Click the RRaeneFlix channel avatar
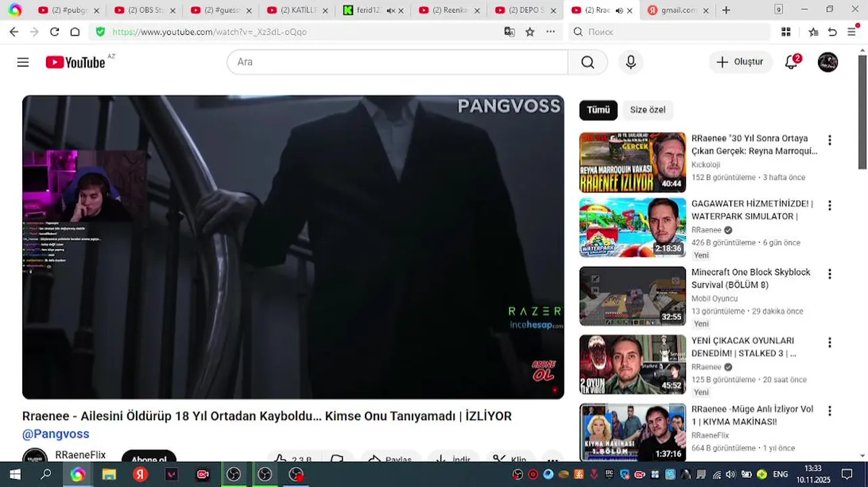Screen dimensions: 868x487 click(x=35, y=455)
